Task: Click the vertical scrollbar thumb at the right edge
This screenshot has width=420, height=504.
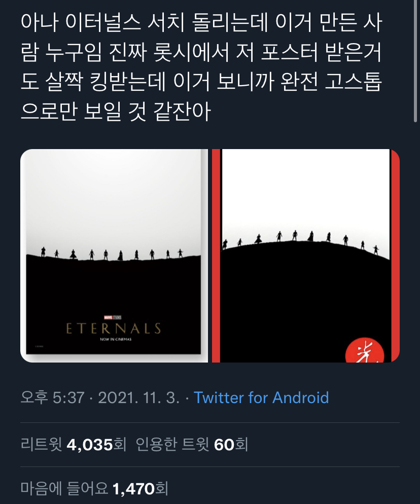Action: (415, 61)
